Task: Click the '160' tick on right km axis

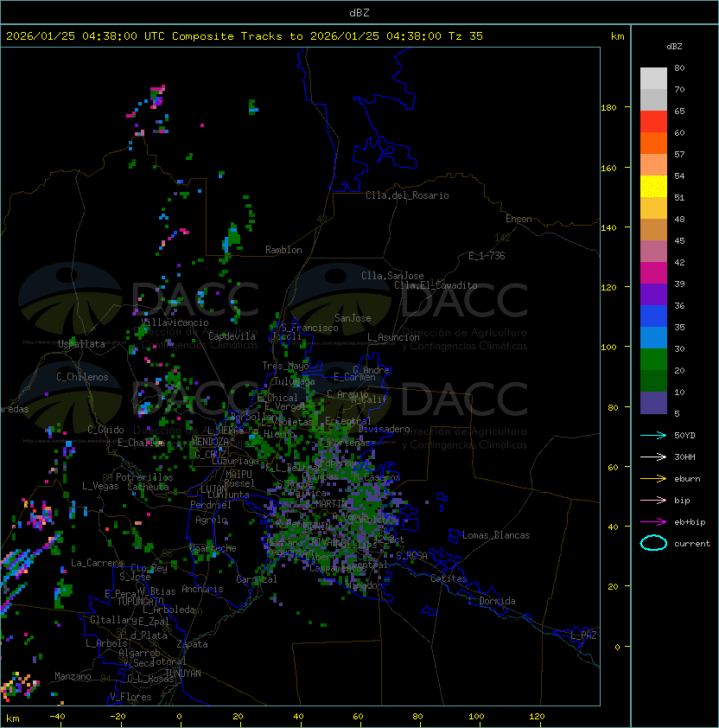Action: tap(608, 168)
